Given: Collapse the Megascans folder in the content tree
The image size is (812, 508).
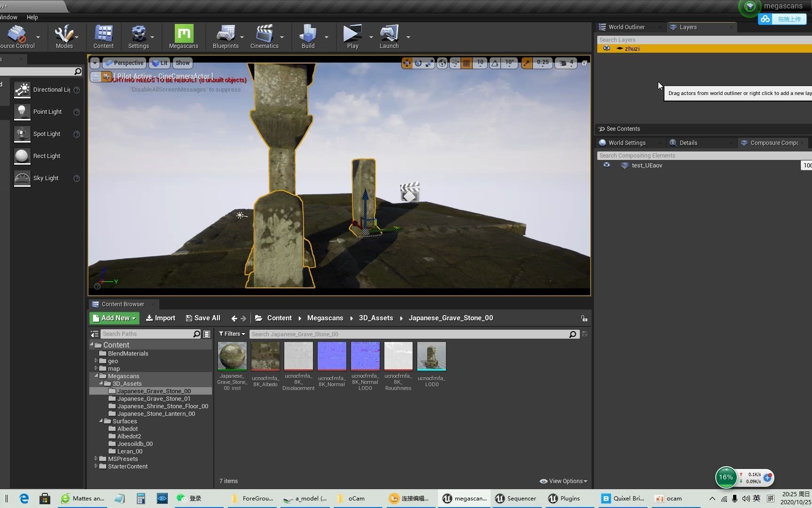Looking at the screenshot, I should point(97,376).
